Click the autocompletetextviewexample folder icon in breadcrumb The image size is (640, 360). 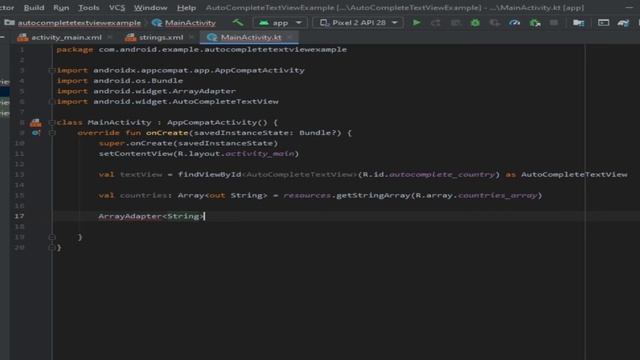9,23
